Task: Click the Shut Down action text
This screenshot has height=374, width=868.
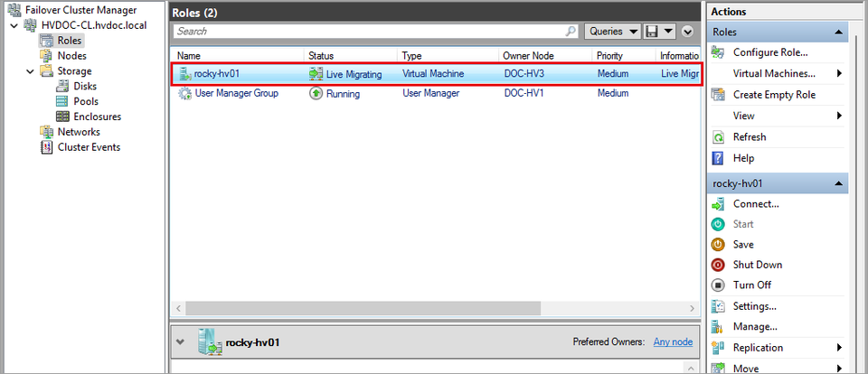Action: click(758, 265)
